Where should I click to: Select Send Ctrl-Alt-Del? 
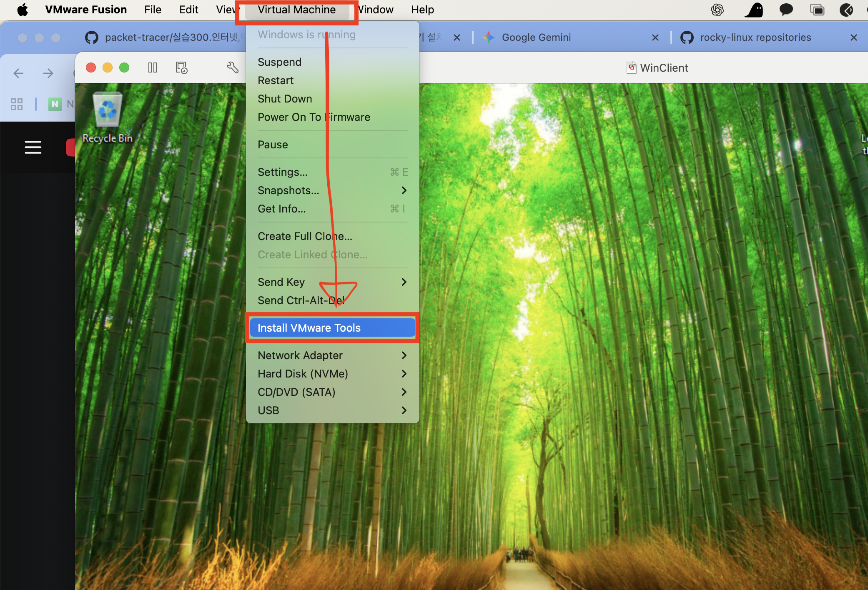[332, 300]
